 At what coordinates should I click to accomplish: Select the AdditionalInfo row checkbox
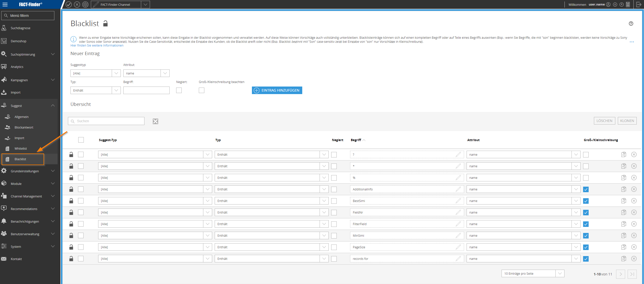pos(81,189)
